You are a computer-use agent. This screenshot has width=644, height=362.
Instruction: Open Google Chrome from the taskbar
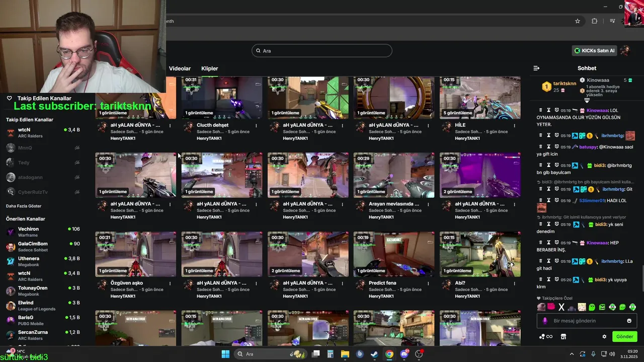[389, 354]
